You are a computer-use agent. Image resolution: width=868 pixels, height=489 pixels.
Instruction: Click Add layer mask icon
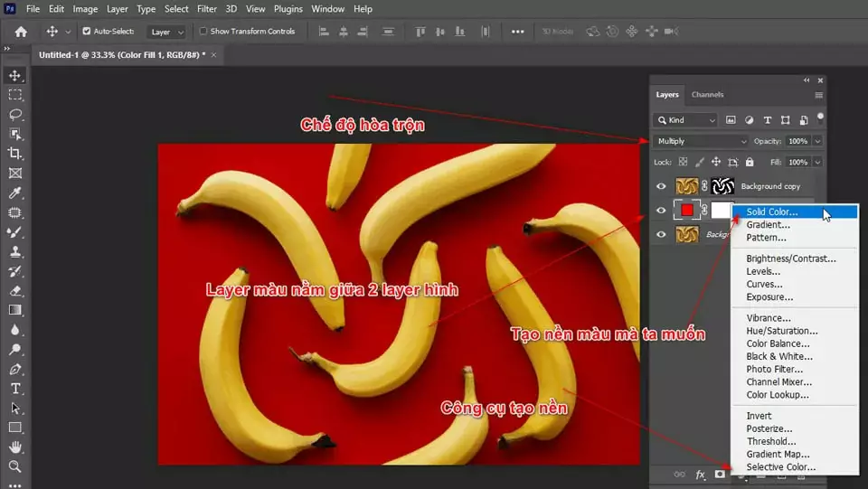(720, 474)
